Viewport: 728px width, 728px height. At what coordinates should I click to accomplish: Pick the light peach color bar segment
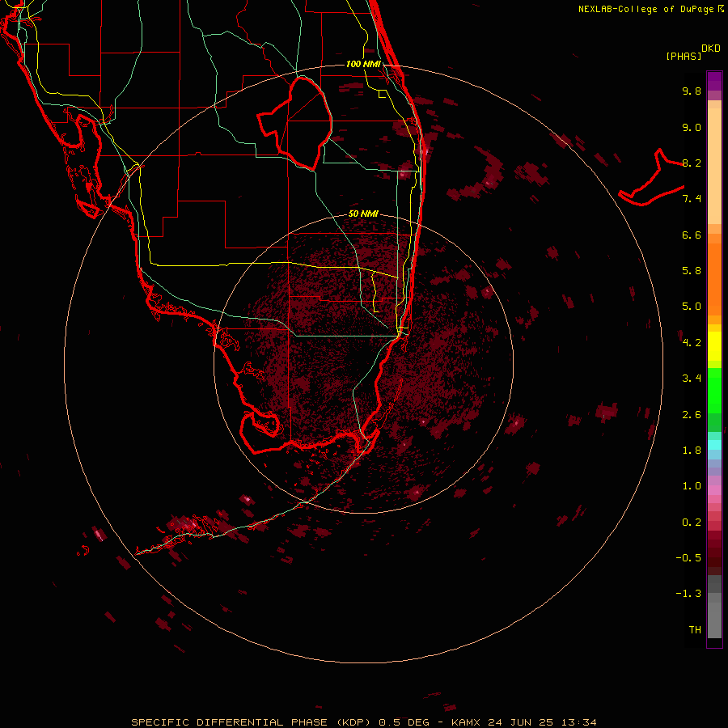point(714,166)
